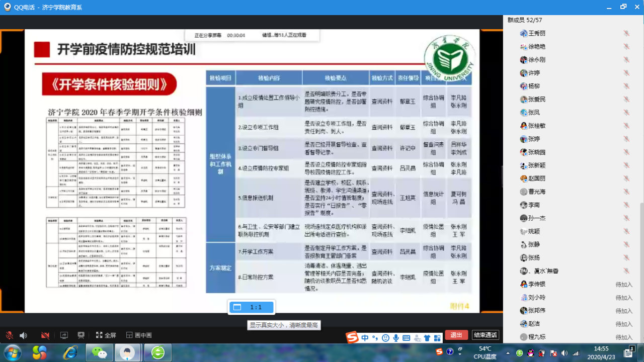
Task: Select member 王秀丽 in the list
Action: click(536, 33)
